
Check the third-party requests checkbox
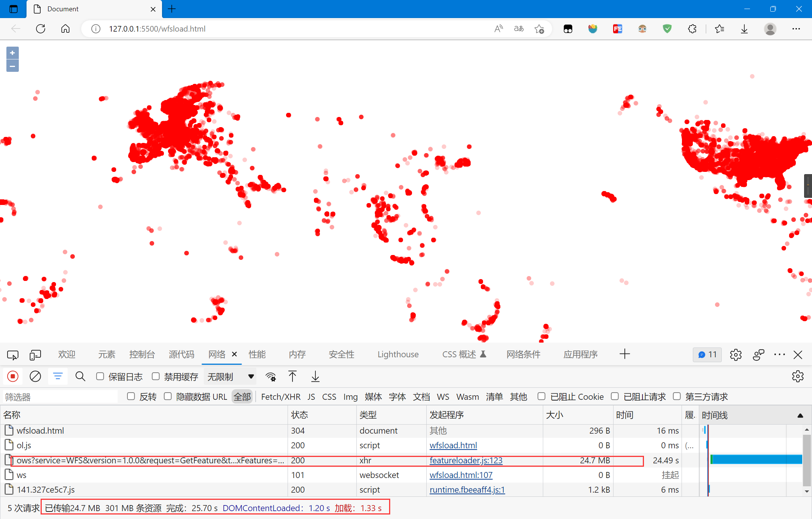677,396
